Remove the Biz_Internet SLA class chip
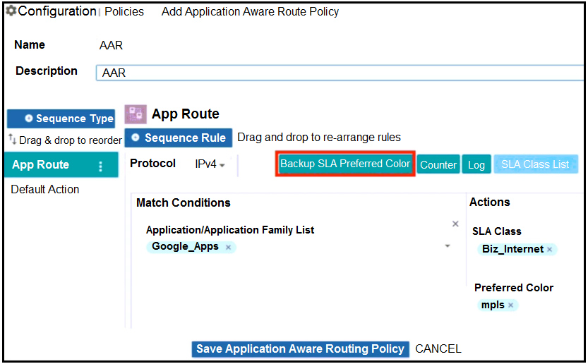This screenshot has width=588, height=364. 549,250
